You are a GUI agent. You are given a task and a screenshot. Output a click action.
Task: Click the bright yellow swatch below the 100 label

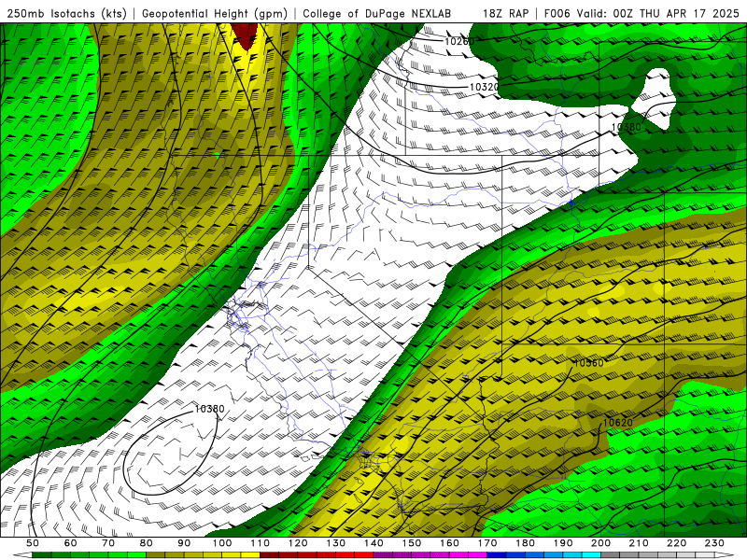click(x=231, y=555)
